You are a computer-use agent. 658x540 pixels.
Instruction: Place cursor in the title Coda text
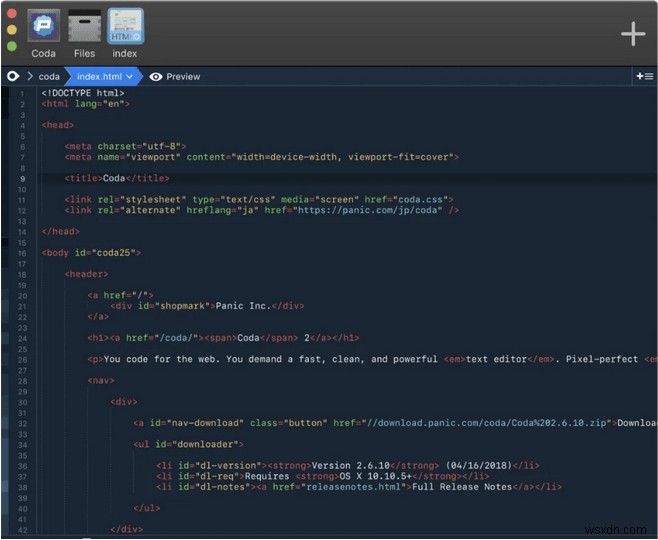(115, 178)
